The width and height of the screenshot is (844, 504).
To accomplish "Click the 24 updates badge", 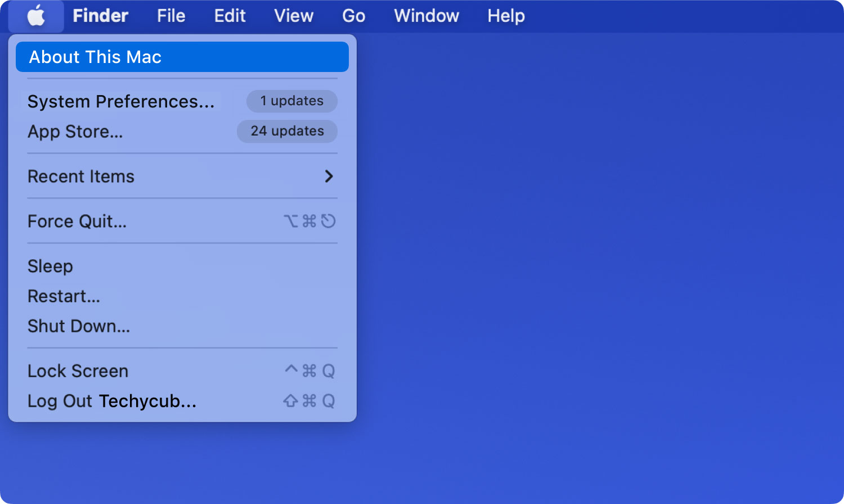I will tap(287, 131).
